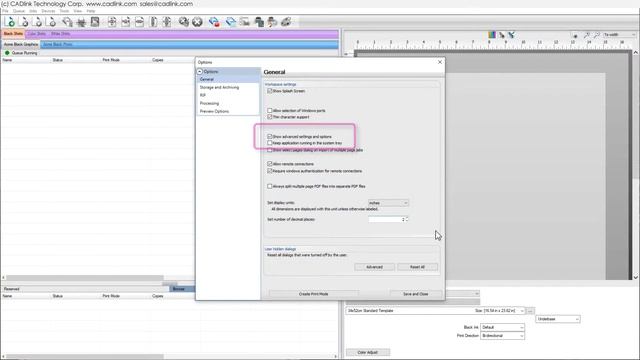Select General in the Options tree
The height and width of the screenshot is (360, 640).
(228, 79)
